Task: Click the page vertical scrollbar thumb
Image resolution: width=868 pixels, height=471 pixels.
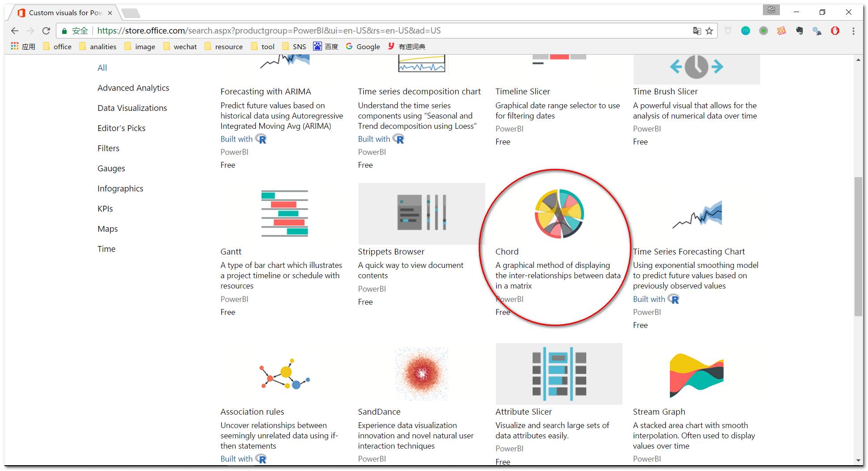Action: click(x=858, y=246)
